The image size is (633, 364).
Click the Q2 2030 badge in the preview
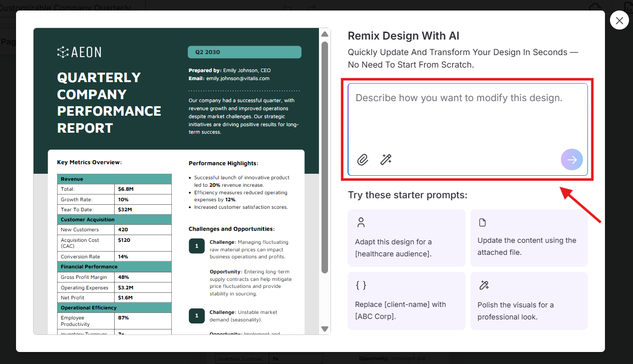point(244,52)
